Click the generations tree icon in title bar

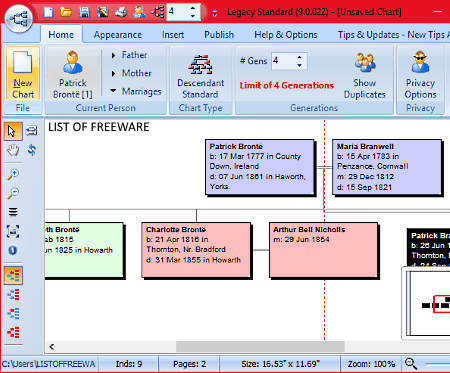coord(158,12)
